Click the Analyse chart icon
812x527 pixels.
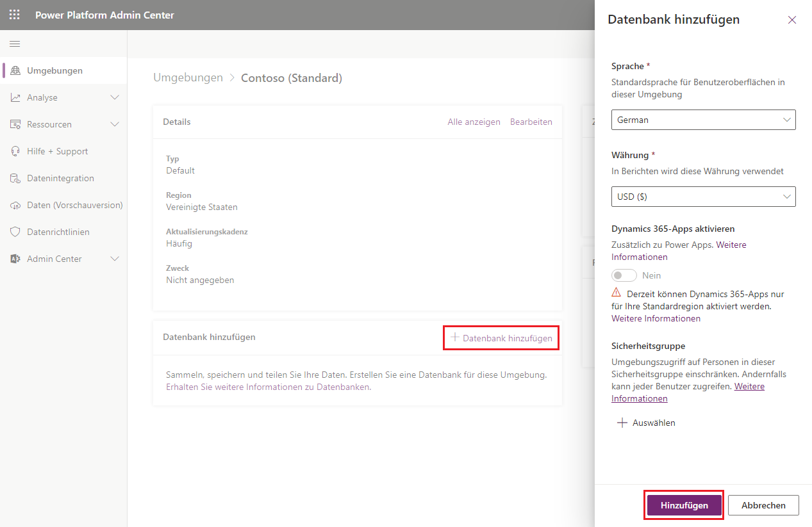point(15,97)
